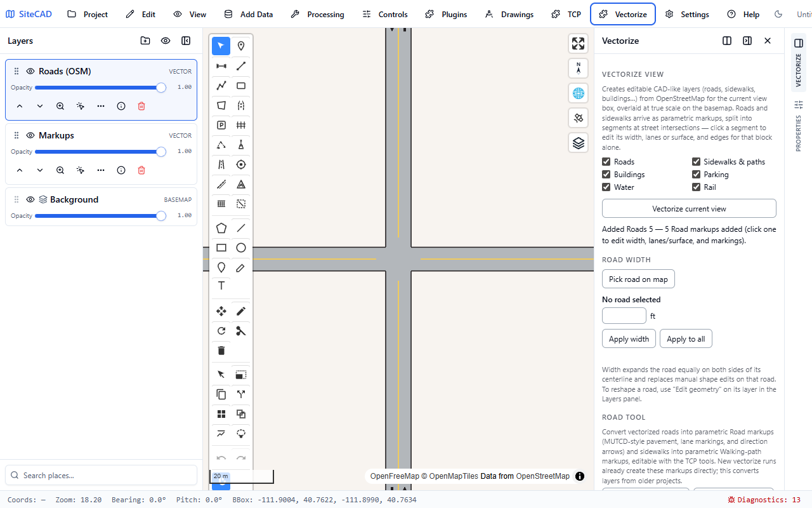Activate the four-arrow move tool
The width and height of the screenshot is (812, 508).
[221, 311]
